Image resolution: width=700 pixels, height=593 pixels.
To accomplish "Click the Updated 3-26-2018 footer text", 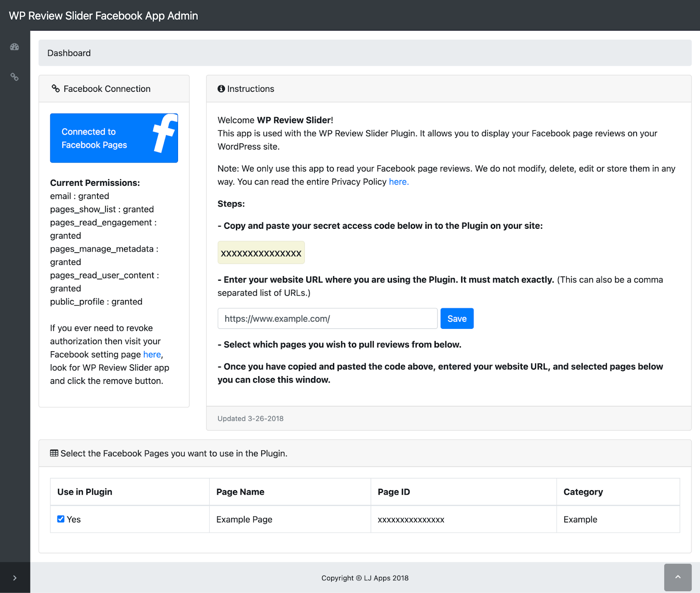I will point(251,419).
